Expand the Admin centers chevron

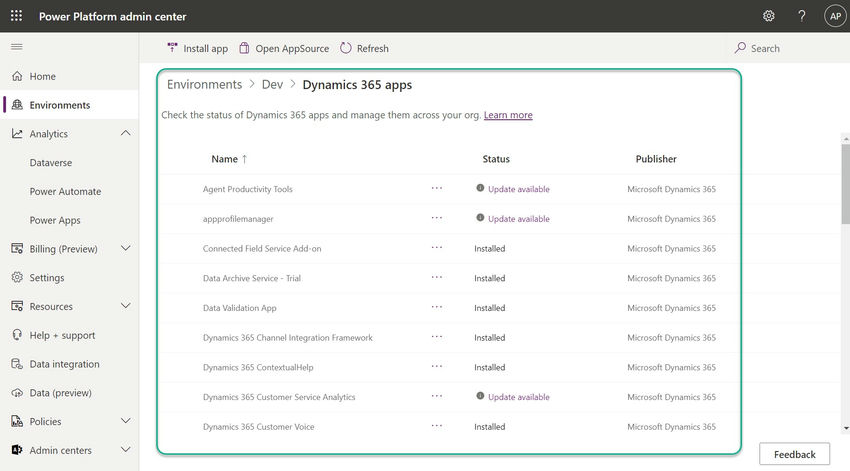[125, 449]
